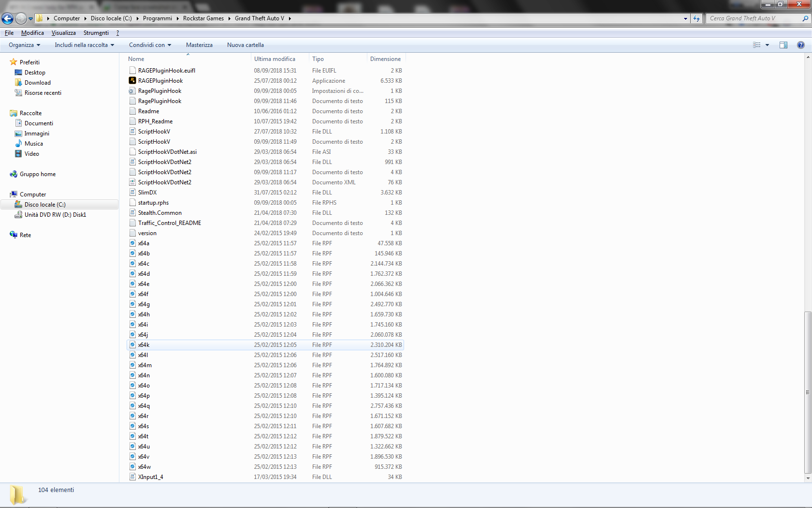The width and height of the screenshot is (812, 508).
Task: Select the RAGEPluginHook.euifl file
Action: click(x=167, y=71)
